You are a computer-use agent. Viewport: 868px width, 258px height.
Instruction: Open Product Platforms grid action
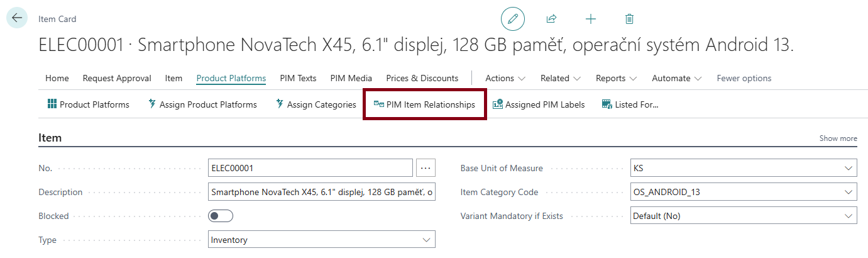(x=89, y=104)
